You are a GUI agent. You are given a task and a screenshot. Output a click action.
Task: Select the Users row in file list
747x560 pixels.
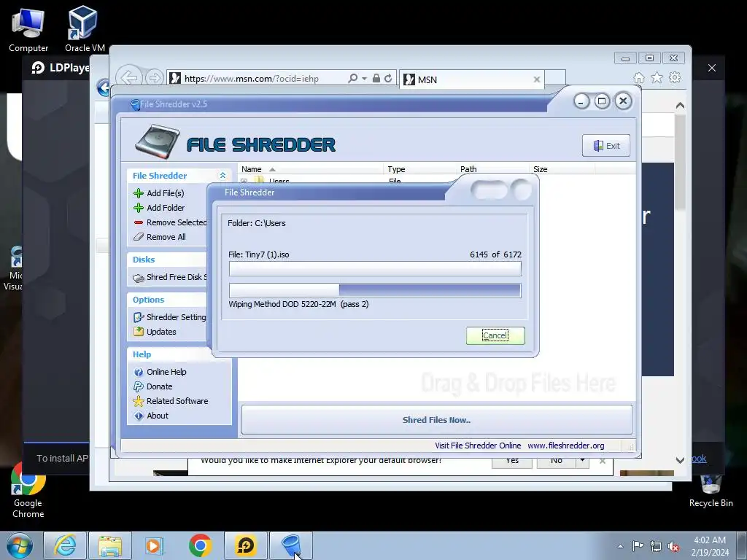pos(436,180)
